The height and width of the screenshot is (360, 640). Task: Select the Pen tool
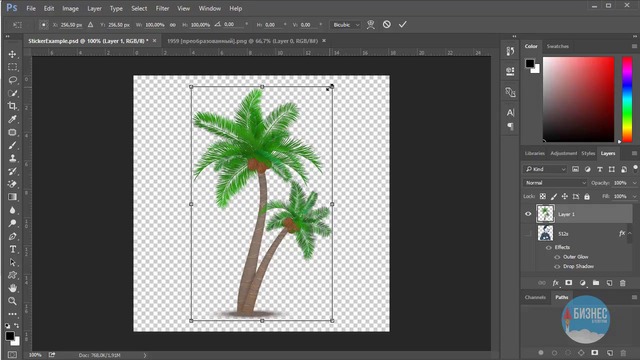(x=12, y=236)
